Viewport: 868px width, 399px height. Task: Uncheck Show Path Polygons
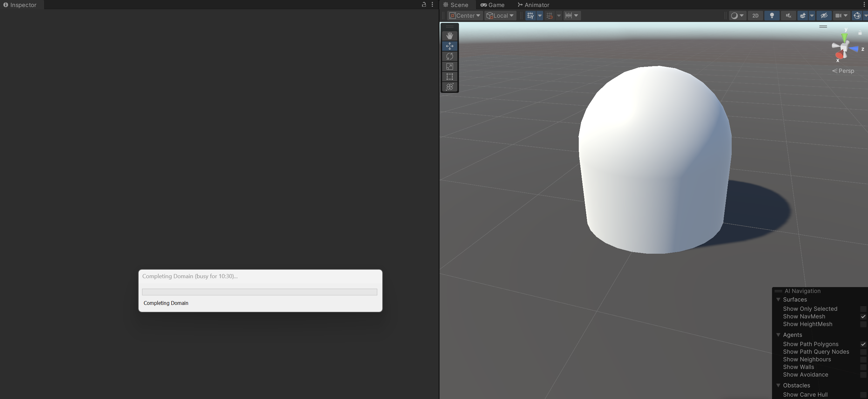[x=863, y=344]
